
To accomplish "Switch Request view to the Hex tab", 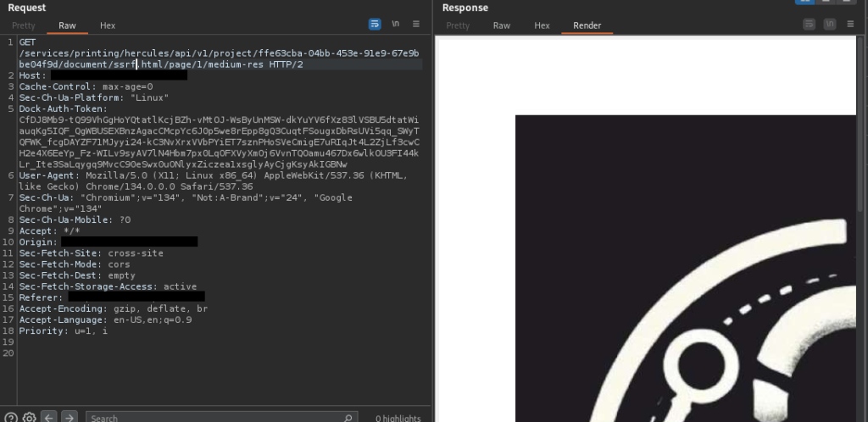I will click(x=108, y=25).
